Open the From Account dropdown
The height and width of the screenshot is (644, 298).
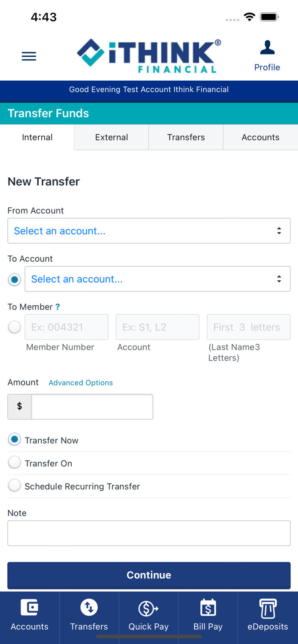[149, 231]
